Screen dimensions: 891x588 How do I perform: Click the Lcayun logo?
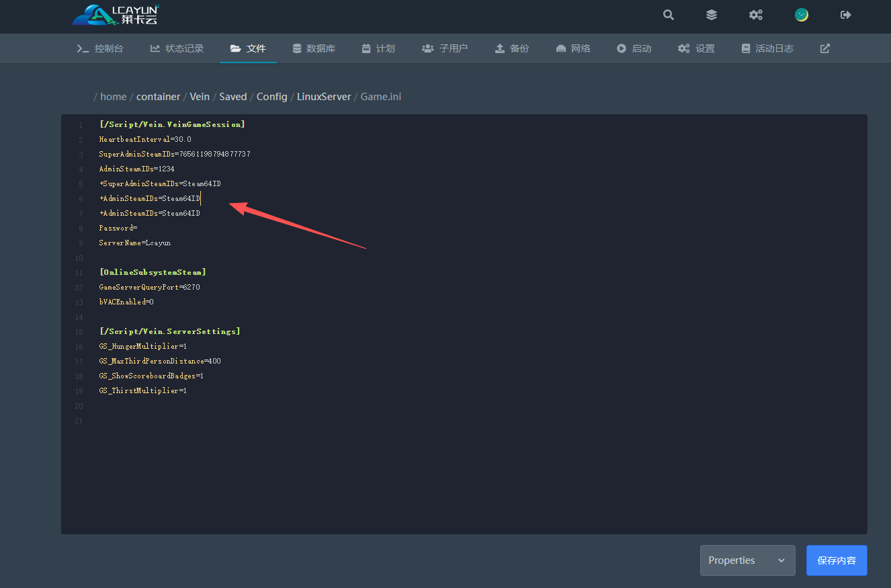[116, 15]
